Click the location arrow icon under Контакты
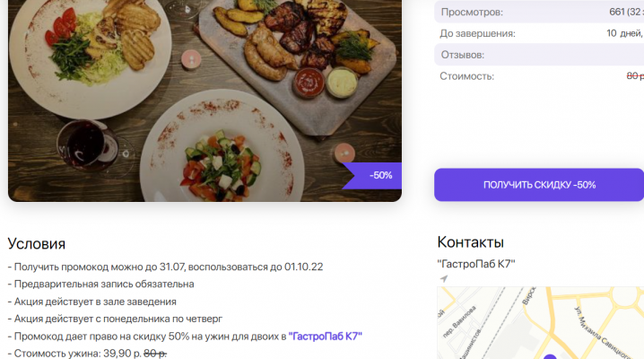Screen dimensions: 644x359 coord(443,278)
